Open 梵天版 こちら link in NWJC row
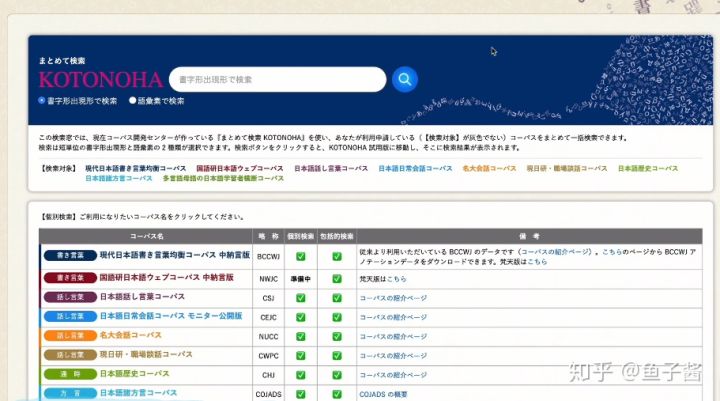Image resolution: width=720 pixels, height=401 pixels. pyautogui.click(x=397, y=279)
